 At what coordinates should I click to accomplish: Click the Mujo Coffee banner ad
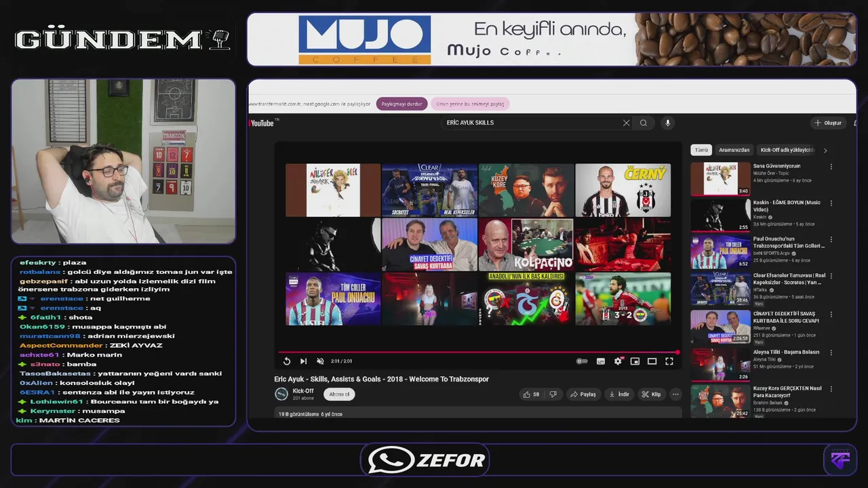(x=551, y=39)
